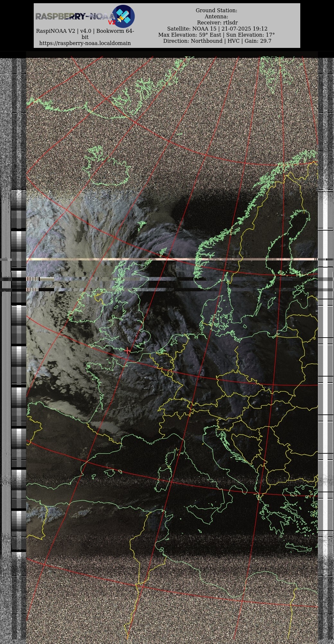Click the 'RaspiNOAA V2 | v4.0 | Bookworm 64-bit' text
The height and width of the screenshot is (644, 334).
click(x=85, y=34)
